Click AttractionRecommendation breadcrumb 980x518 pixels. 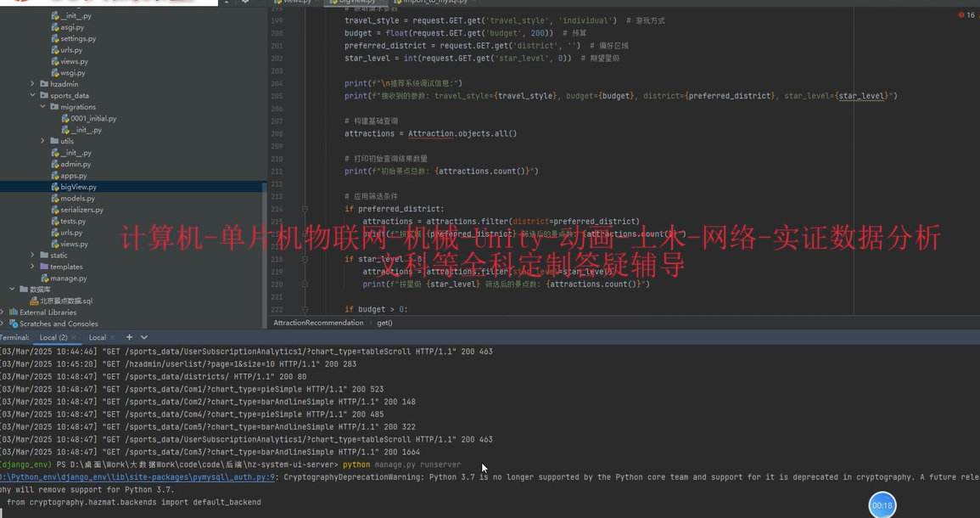(x=318, y=323)
